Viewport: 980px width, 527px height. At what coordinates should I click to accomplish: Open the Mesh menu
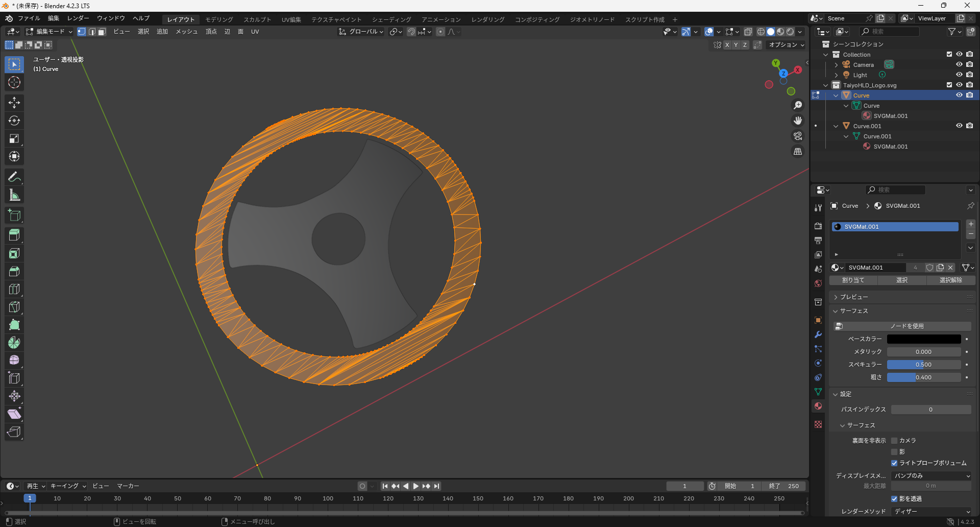[x=186, y=32]
